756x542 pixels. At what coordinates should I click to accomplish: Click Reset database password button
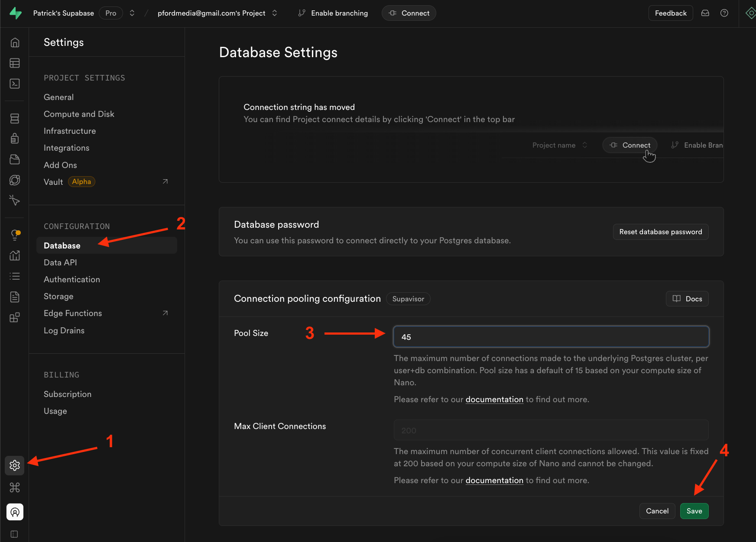pyautogui.click(x=660, y=232)
